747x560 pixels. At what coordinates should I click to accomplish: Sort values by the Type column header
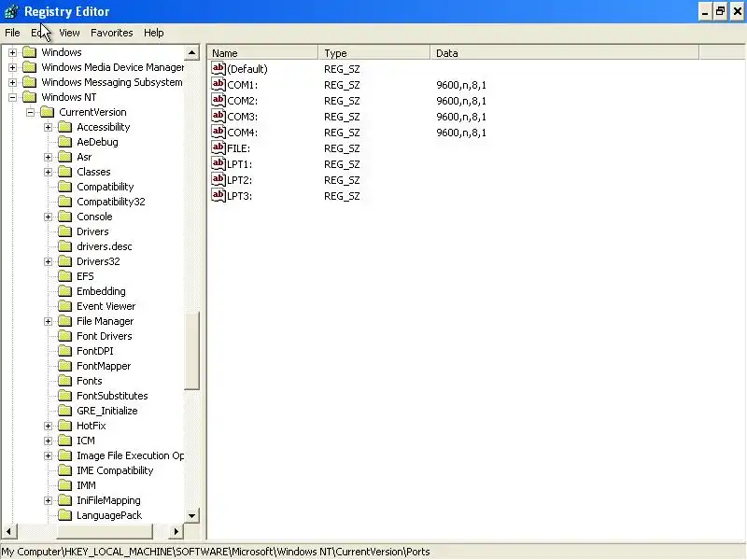tap(374, 53)
